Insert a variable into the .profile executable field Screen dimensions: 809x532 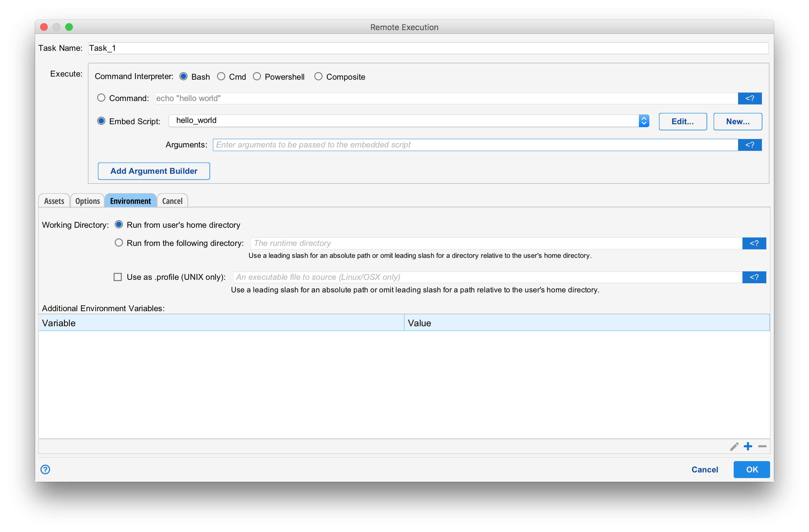pyautogui.click(x=754, y=277)
